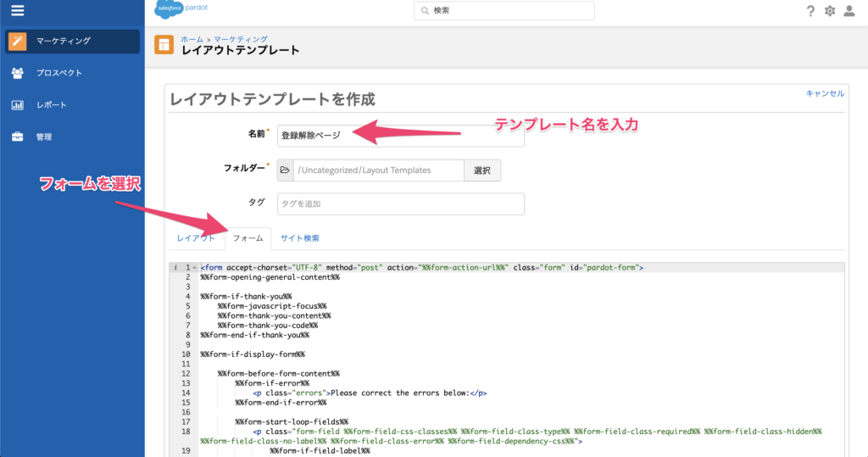The image size is (868, 457).
Task: Click %%form-if-field-label%% on line 19
Action: tap(320, 451)
